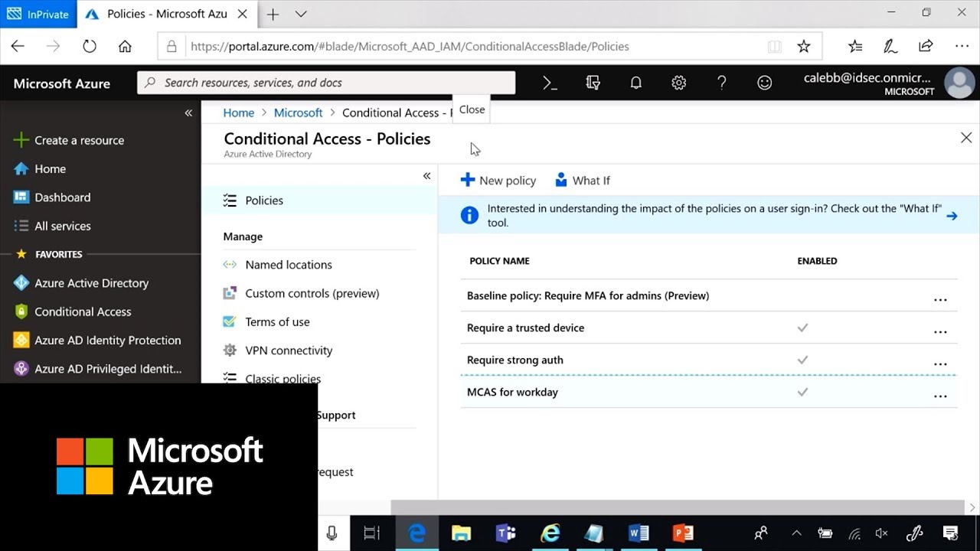Viewport: 980px width, 551px height.
Task: Click the VPN connectivity gear icon
Action: click(x=230, y=350)
